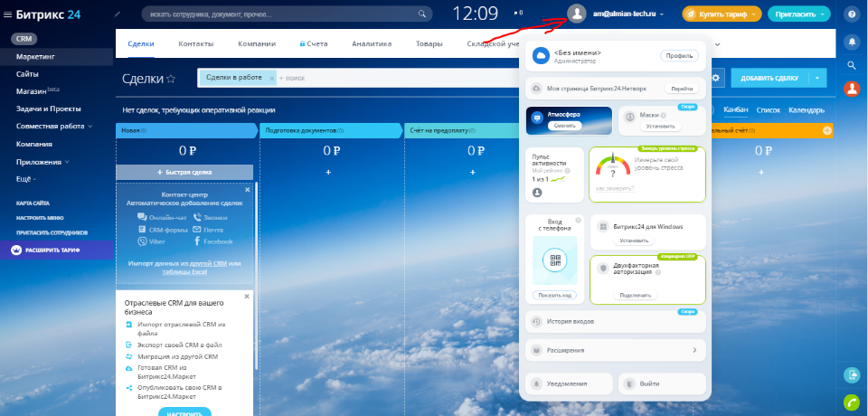
Task: Switch view to Календарь
Action: (x=807, y=110)
